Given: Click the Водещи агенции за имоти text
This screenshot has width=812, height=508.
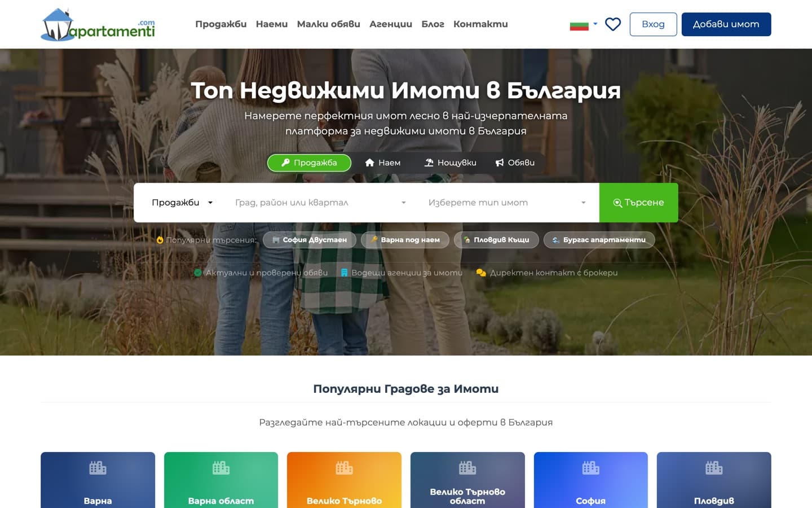Looking at the screenshot, I should click(x=407, y=273).
